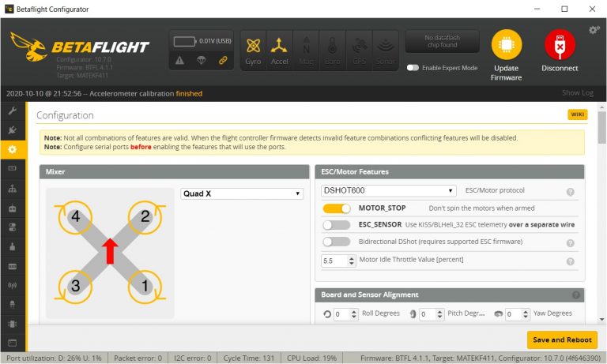
Task: Open the Ports tab plug icon
Action: [x=13, y=130]
